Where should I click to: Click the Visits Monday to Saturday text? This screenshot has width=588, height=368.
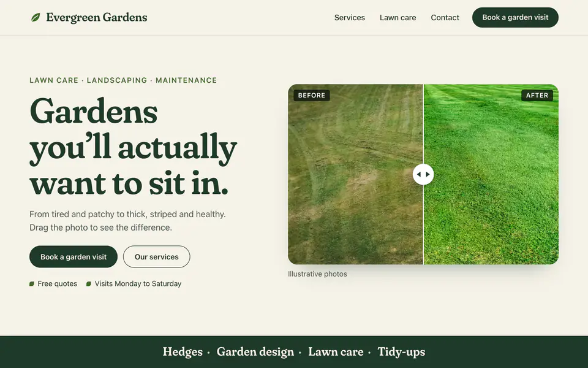[x=138, y=284]
